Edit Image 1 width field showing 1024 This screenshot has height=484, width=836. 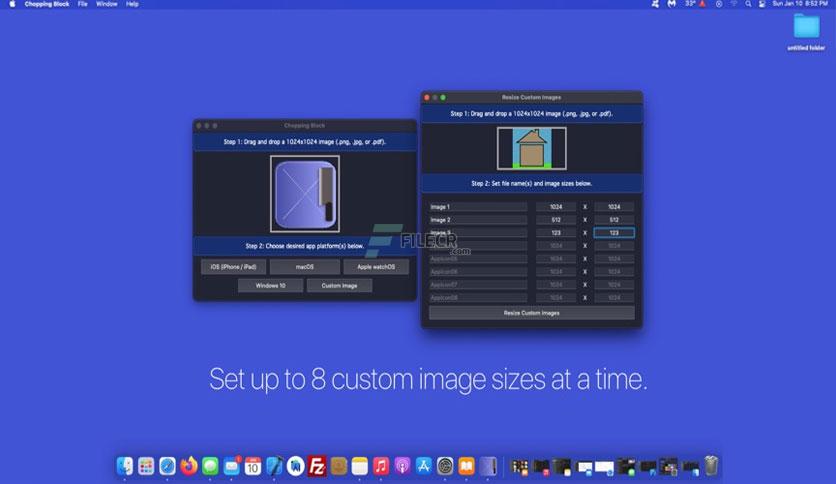[x=556, y=207]
